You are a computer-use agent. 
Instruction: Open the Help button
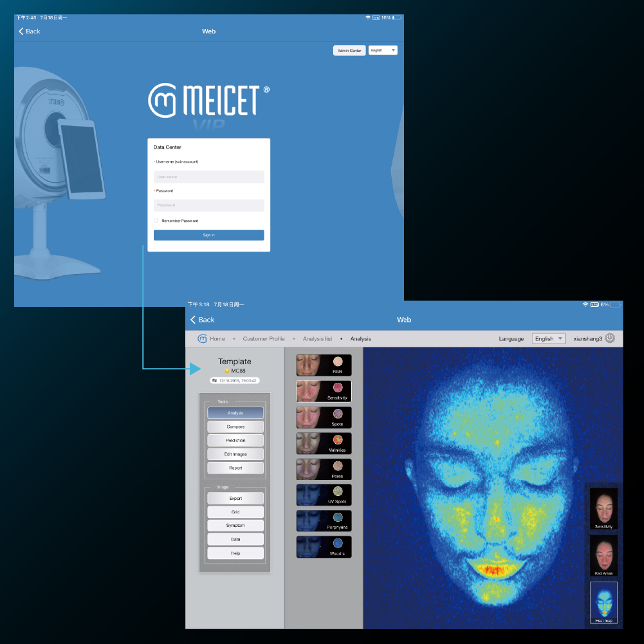(x=235, y=553)
